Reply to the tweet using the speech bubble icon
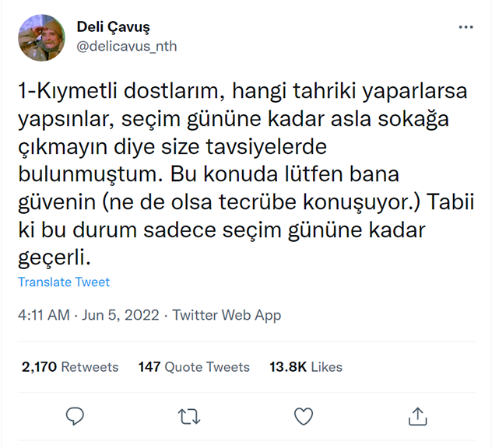Screen dimensions: 499x448 coord(75,416)
